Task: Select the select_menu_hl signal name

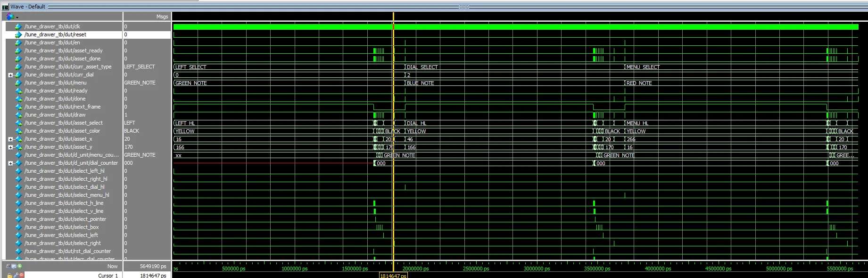Action: [x=67, y=195]
